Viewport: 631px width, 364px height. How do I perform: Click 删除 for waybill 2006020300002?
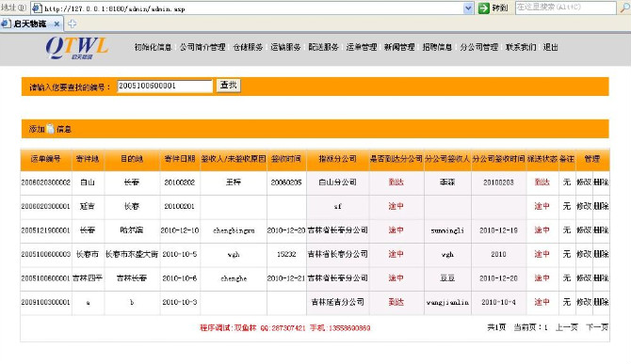tap(601, 182)
